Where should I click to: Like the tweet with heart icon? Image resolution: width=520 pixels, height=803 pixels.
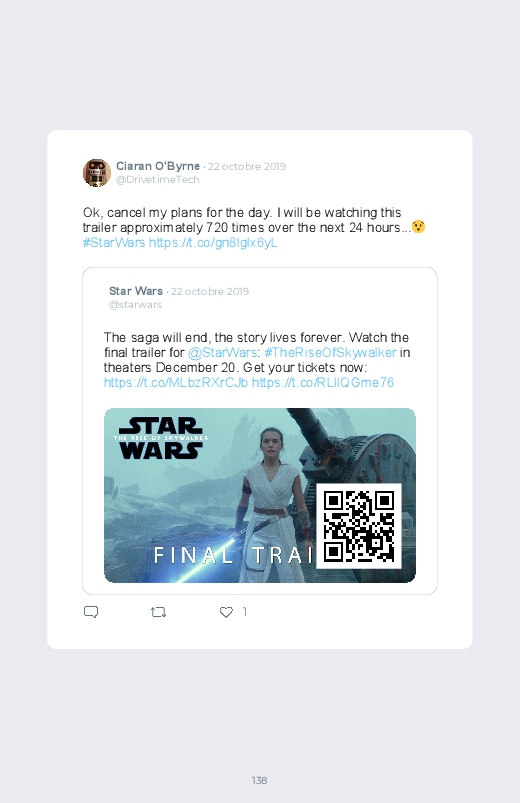(226, 612)
